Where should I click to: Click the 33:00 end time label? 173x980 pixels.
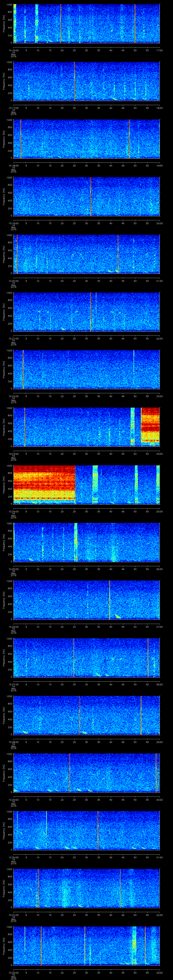point(159,972)
